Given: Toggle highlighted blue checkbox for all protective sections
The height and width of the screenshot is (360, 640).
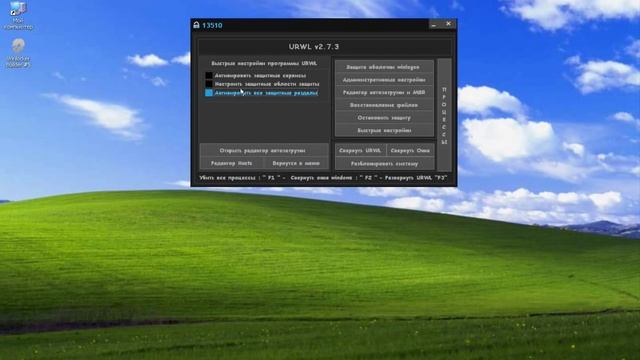Looking at the screenshot, I should (209, 93).
